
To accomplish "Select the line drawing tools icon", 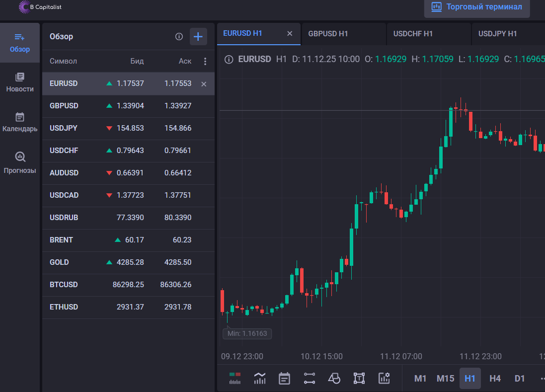I will point(310,378).
